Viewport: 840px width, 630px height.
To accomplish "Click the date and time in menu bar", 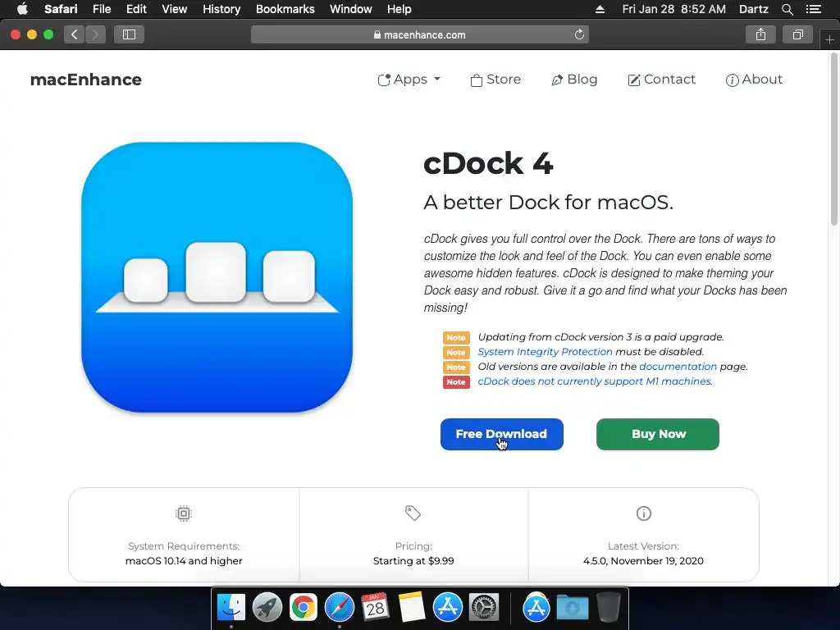I will pyautogui.click(x=674, y=9).
